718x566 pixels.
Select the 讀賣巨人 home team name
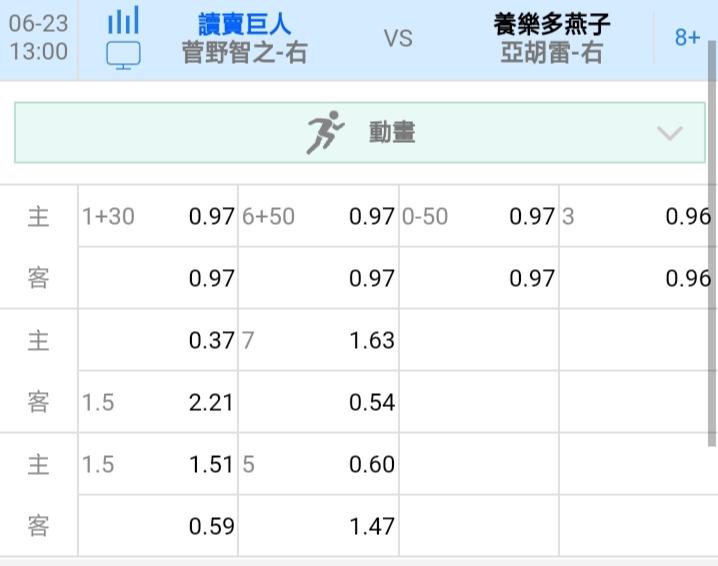(x=244, y=24)
